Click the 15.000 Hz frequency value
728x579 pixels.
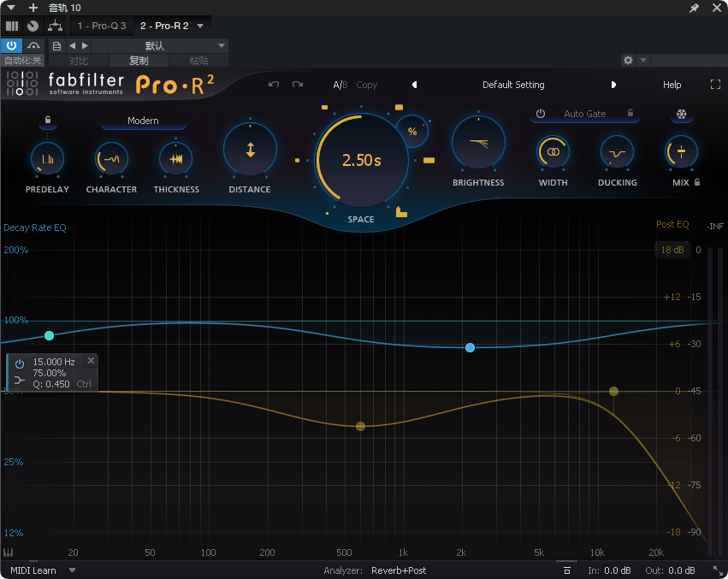[x=54, y=362]
